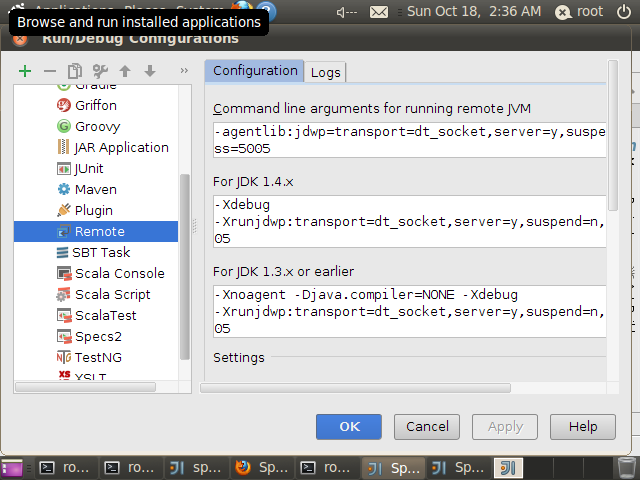The image size is (640, 480).
Task: Click the settings panel vertical scrollbar
Action: tap(613, 135)
